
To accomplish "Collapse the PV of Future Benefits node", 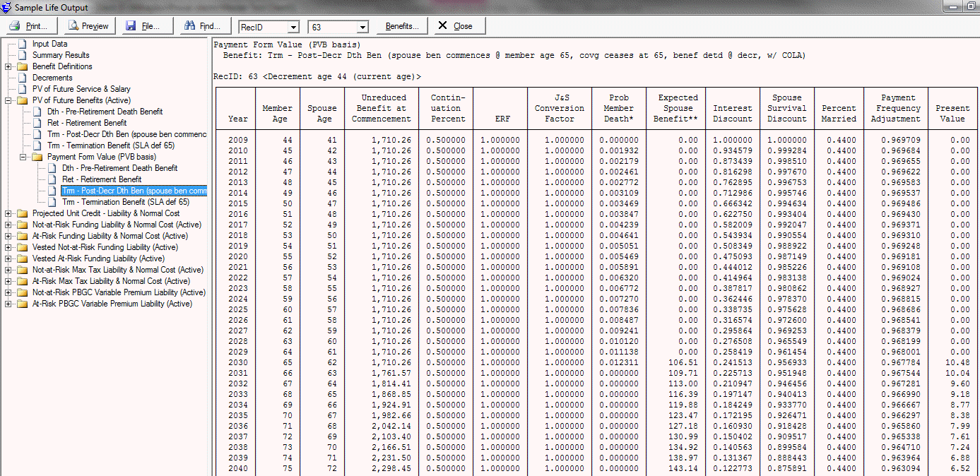I will pyautogui.click(x=8, y=100).
